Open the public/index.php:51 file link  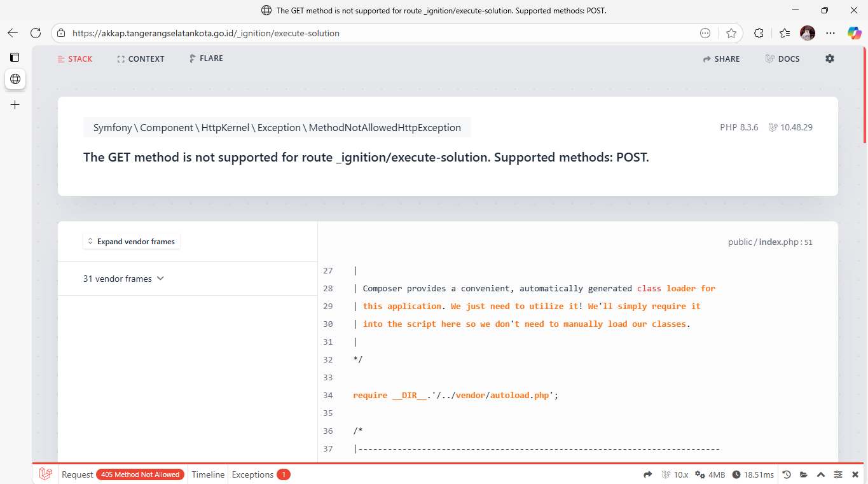tap(770, 242)
